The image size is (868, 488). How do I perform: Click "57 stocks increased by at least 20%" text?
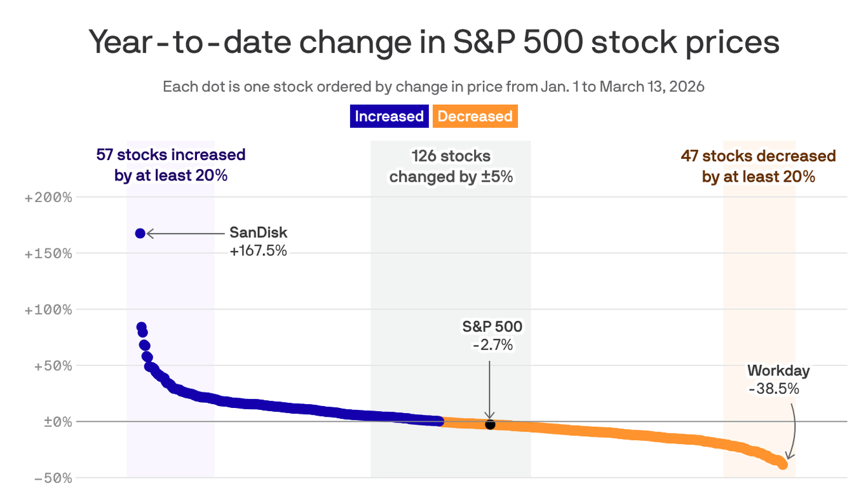170,165
